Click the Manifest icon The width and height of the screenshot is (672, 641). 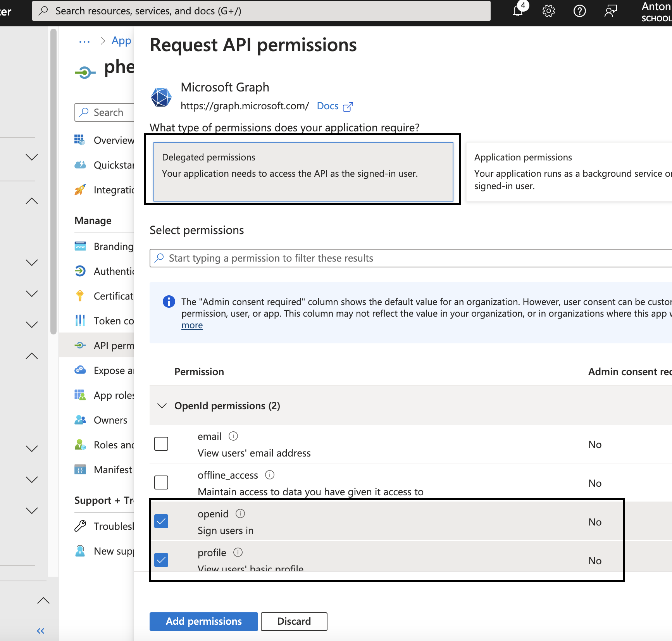click(80, 469)
